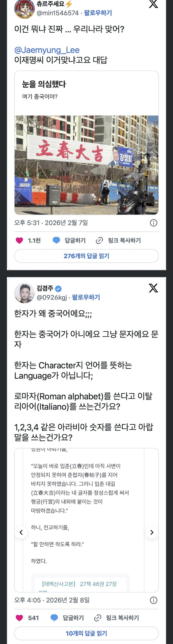
Task: Follow @min1546574 via 팔로우하기
Action: click(98, 13)
